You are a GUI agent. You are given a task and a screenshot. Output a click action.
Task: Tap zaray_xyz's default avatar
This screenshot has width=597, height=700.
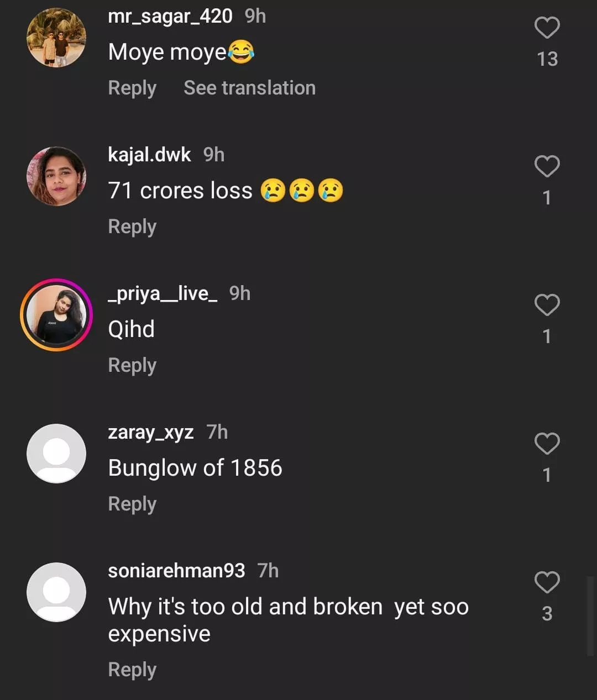pyautogui.click(x=56, y=454)
